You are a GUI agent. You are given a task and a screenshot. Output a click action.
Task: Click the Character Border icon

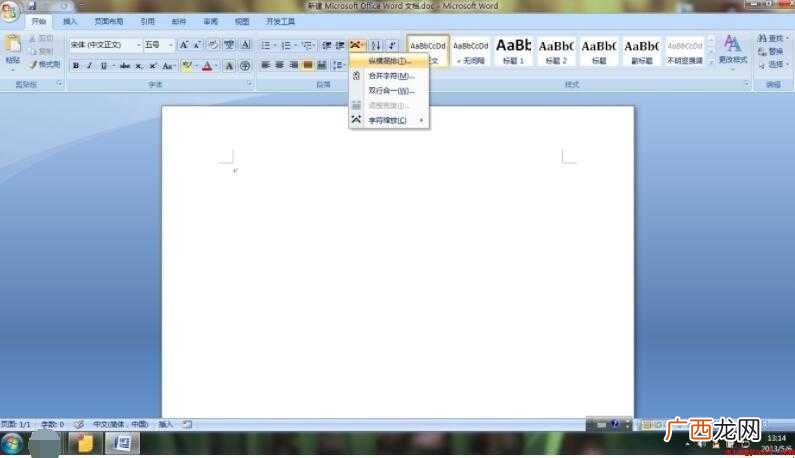click(245, 45)
